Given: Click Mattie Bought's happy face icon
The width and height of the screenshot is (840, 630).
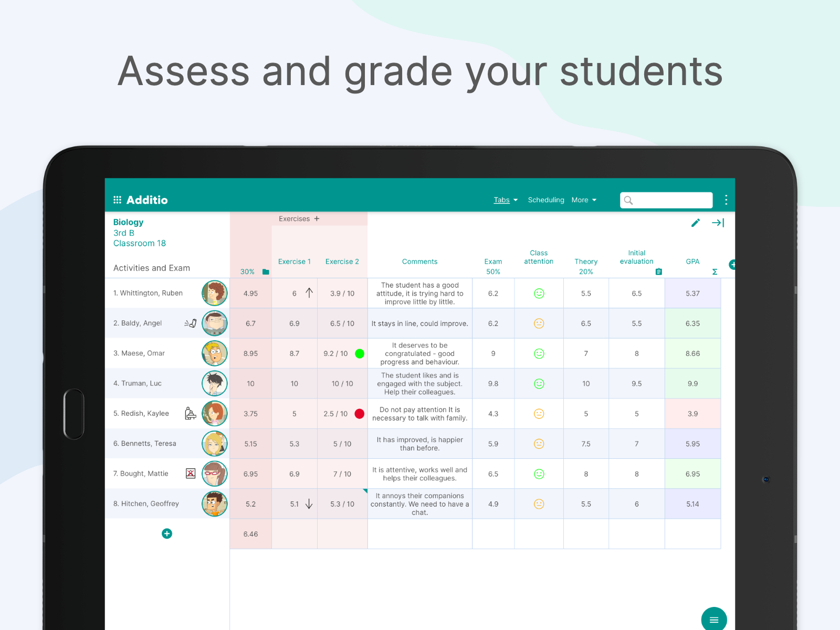Looking at the screenshot, I should (539, 474).
